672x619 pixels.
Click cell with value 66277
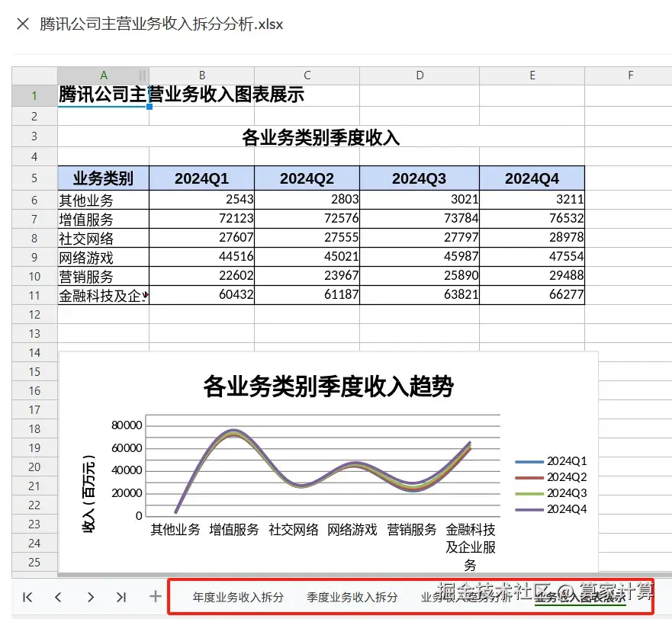pyautogui.click(x=532, y=295)
